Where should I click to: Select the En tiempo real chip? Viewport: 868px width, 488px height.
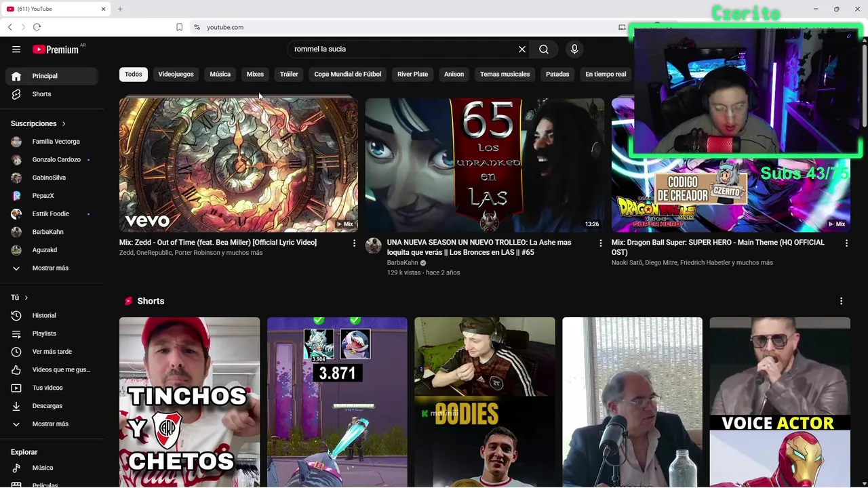606,74
